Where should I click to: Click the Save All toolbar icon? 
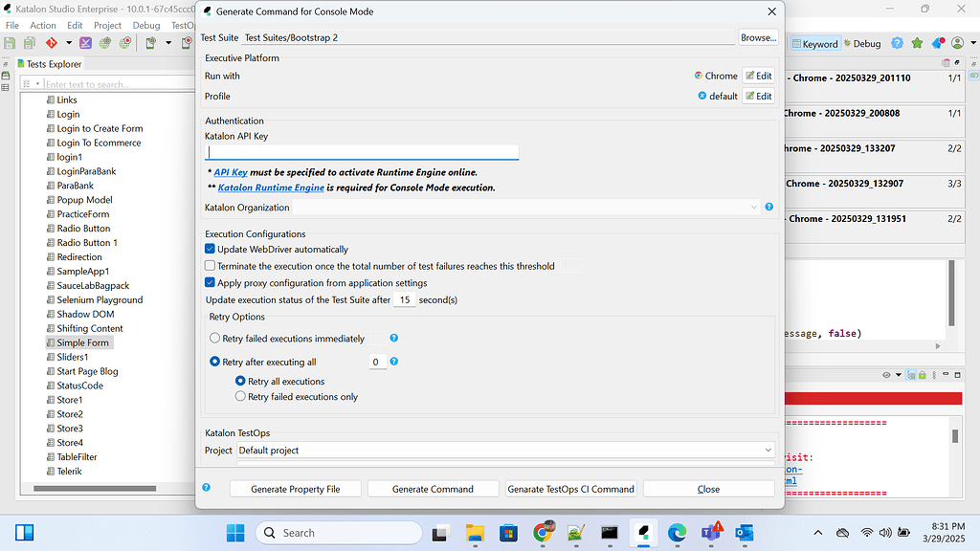click(x=30, y=43)
